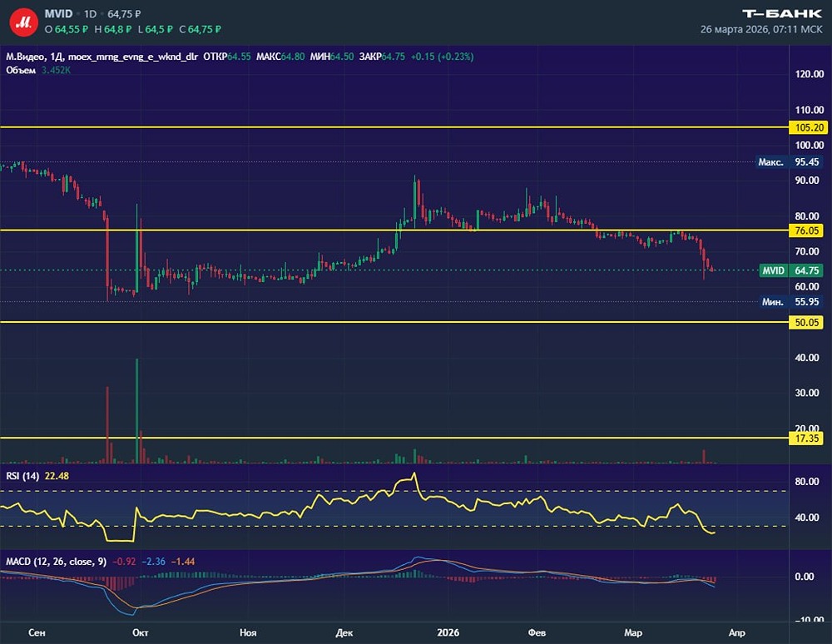Click the Окт month label on time axis
Viewport: 832px width, 644px height.
(x=140, y=632)
